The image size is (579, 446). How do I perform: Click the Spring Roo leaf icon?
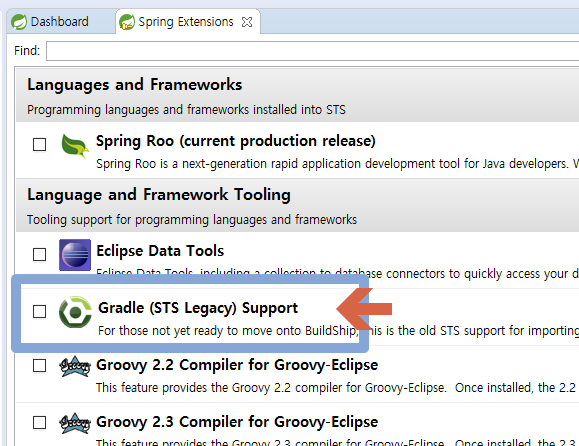coord(75,145)
